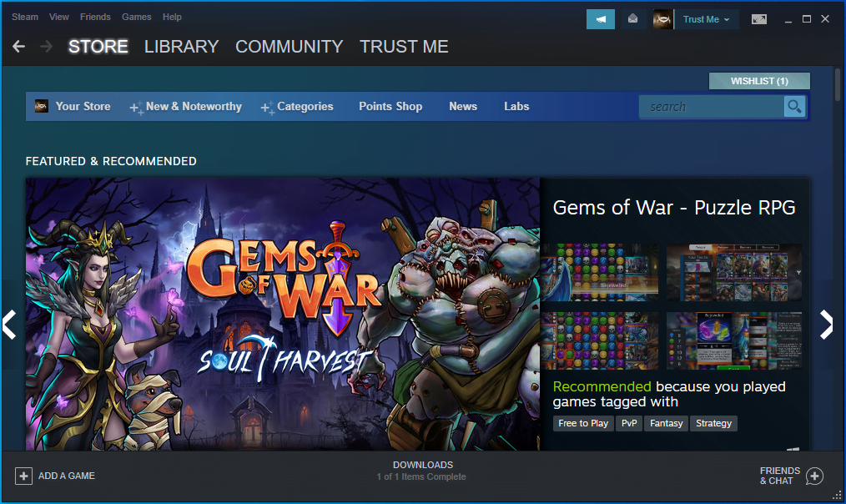
Task: Click the Add a Game plus icon
Action: tap(23, 476)
